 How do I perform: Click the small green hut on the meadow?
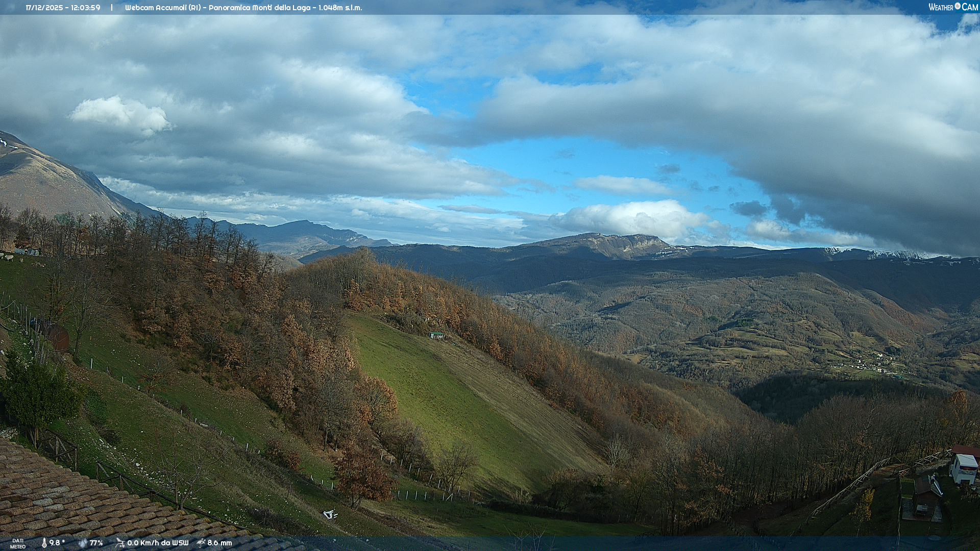tap(437, 335)
